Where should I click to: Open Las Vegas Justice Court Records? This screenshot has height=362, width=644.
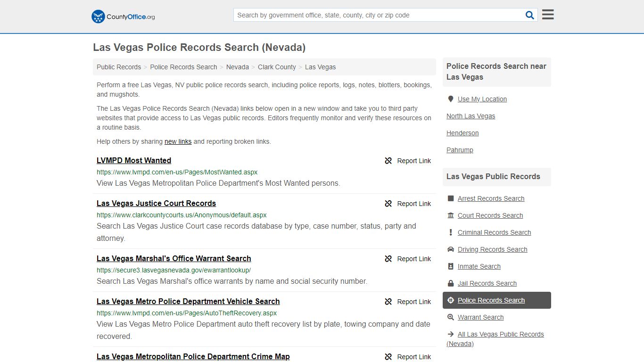[x=156, y=203]
